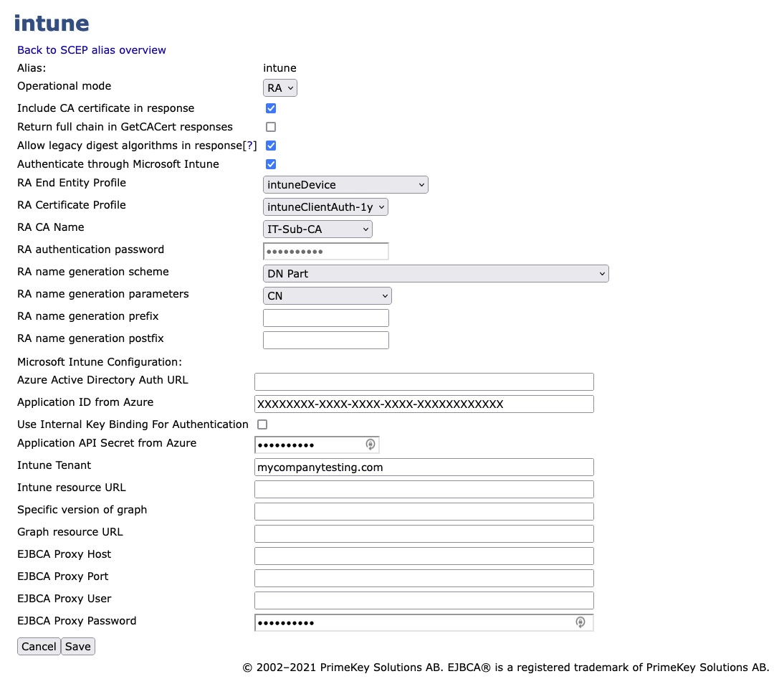Click the key icon in EJBCA Proxy Password field

[580, 622]
